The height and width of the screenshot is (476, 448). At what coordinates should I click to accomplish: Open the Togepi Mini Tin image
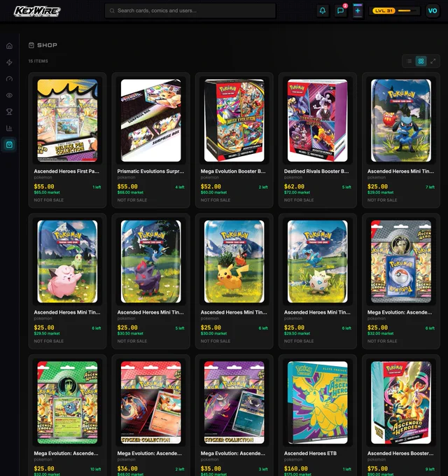pyautogui.click(x=318, y=261)
